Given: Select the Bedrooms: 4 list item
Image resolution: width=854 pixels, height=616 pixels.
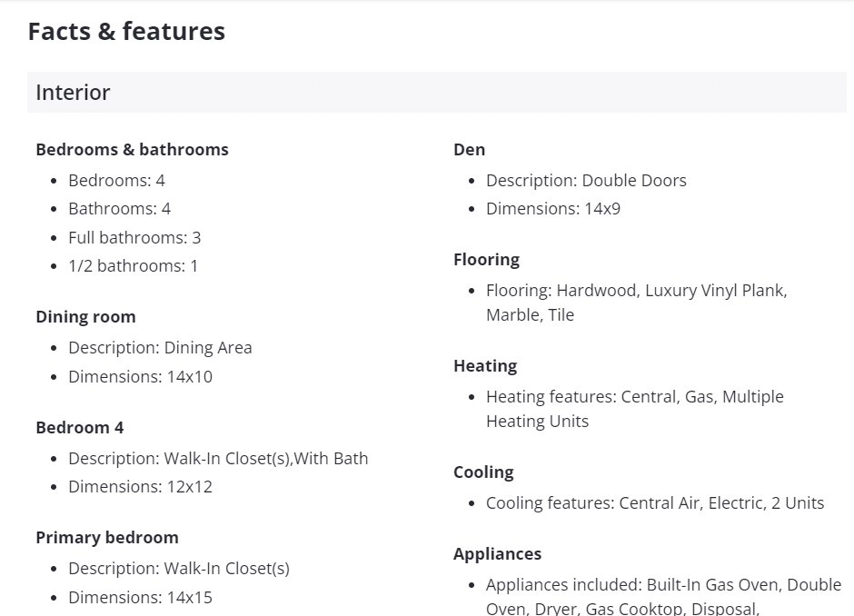Looking at the screenshot, I should point(116,181).
